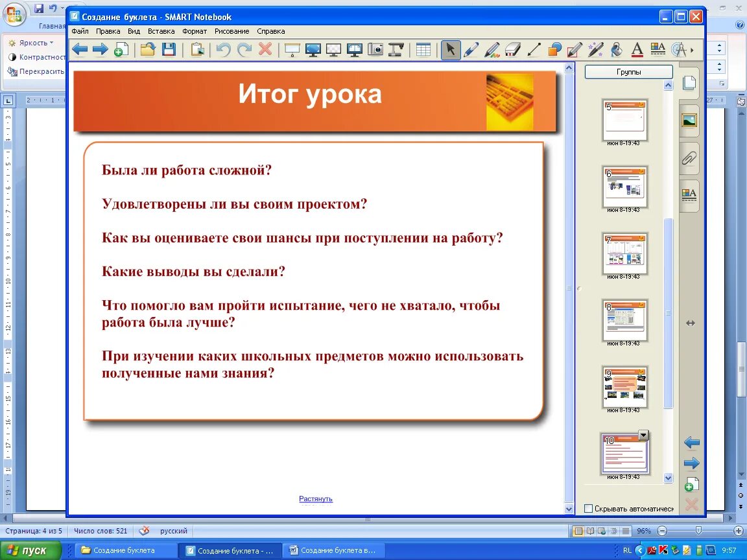The height and width of the screenshot is (560, 747).
Task: Show the screen shade icon
Action: tap(292, 49)
